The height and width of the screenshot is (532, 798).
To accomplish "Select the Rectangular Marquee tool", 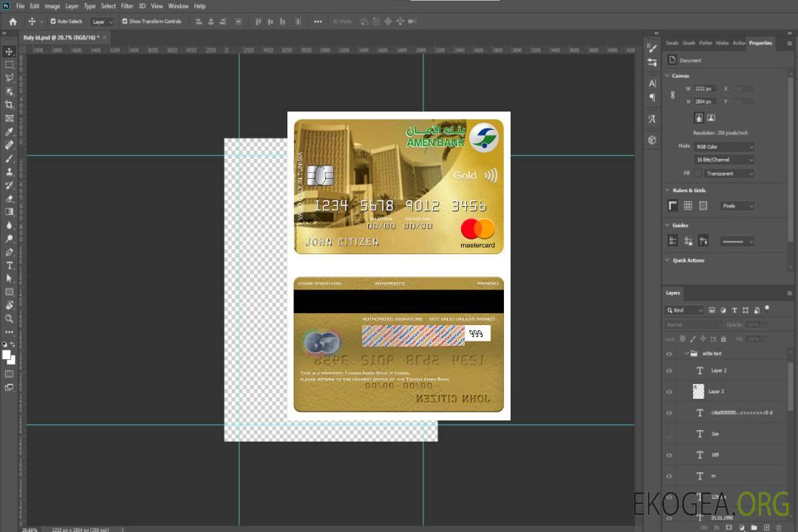I will (x=9, y=65).
